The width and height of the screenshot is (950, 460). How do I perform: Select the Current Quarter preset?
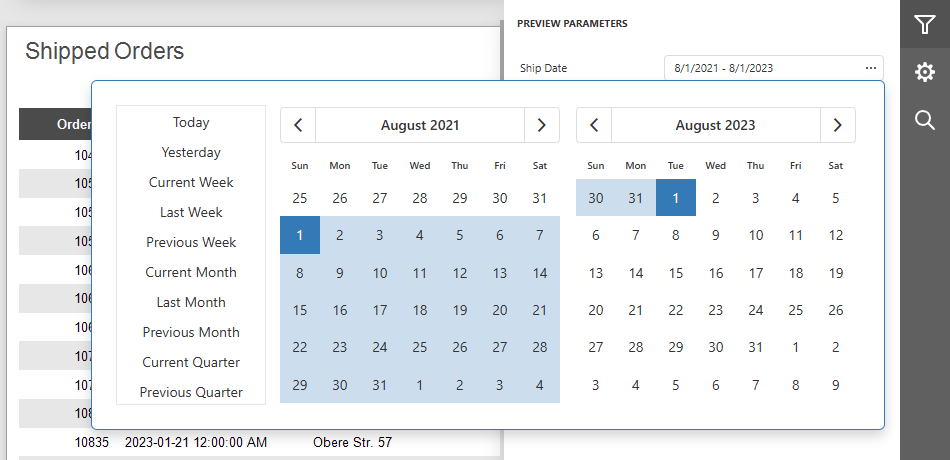point(191,362)
